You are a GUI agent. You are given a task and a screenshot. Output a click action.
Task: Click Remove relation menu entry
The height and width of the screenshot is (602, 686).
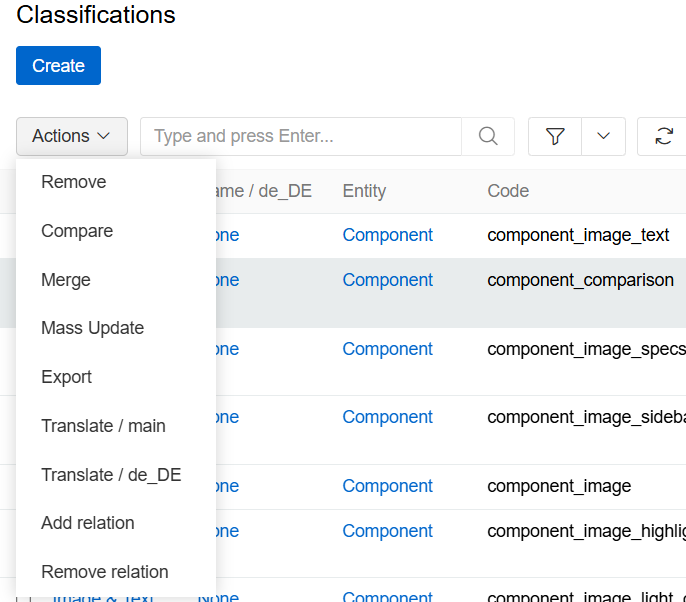click(x=105, y=572)
